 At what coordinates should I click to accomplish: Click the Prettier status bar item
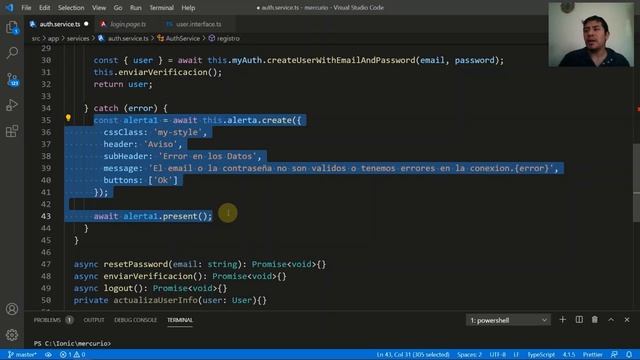[592, 354]
